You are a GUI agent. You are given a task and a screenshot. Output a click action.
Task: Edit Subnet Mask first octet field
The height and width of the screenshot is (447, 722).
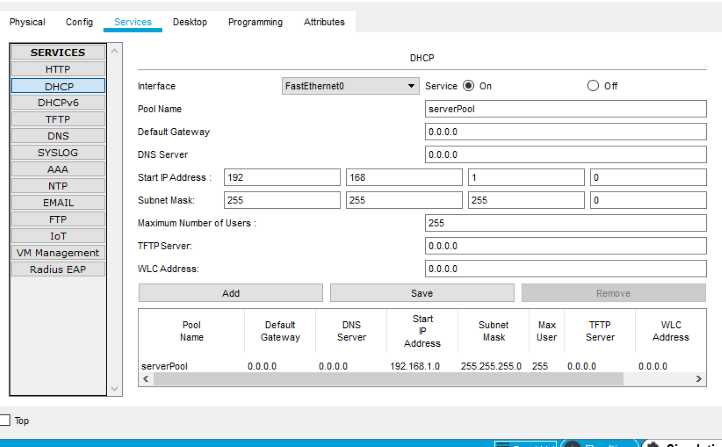[x=282, y=200]
